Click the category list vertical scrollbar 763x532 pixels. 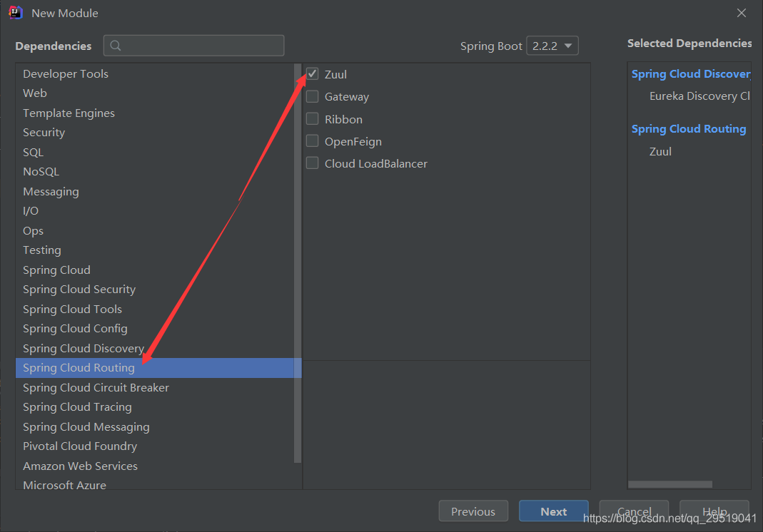[298, 264]
